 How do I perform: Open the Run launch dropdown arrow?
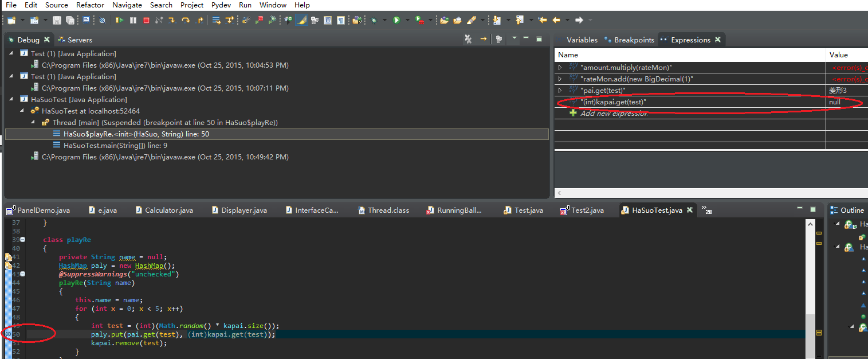(x=407, y=20)
